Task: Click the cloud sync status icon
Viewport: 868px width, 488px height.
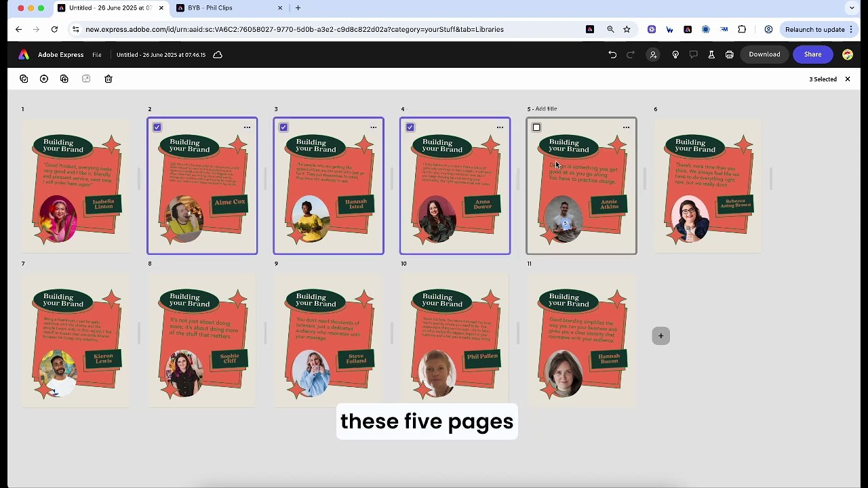Action: pyautogui.click(x=218, y=55)
